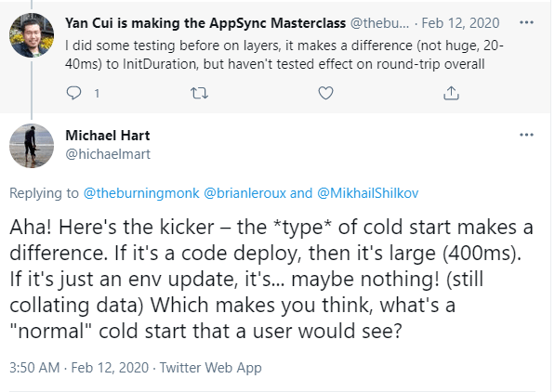Click the reply icon on Yan Cui's tweet
The width and height of the screenshot is (555, 392).
(x=73, y=93)
